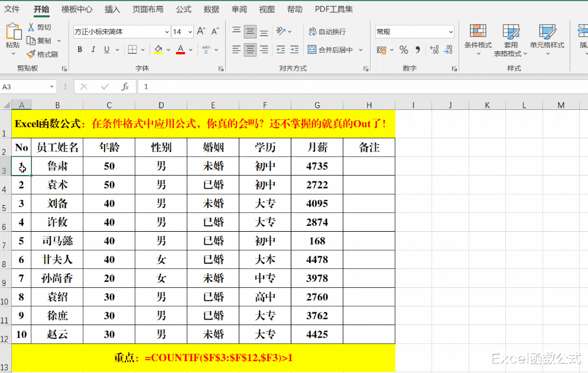Enable wrap text (自动换行)
The width and height of the screenshot is (588, 373).
327,31
